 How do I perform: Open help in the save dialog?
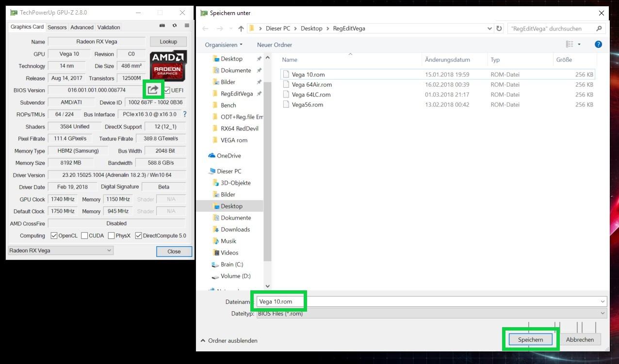click(598, 45)
